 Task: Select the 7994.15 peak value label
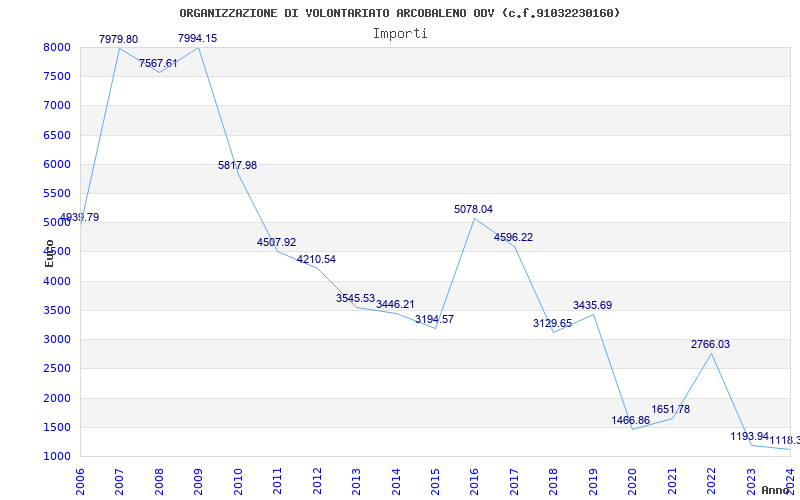pos(197,38)
